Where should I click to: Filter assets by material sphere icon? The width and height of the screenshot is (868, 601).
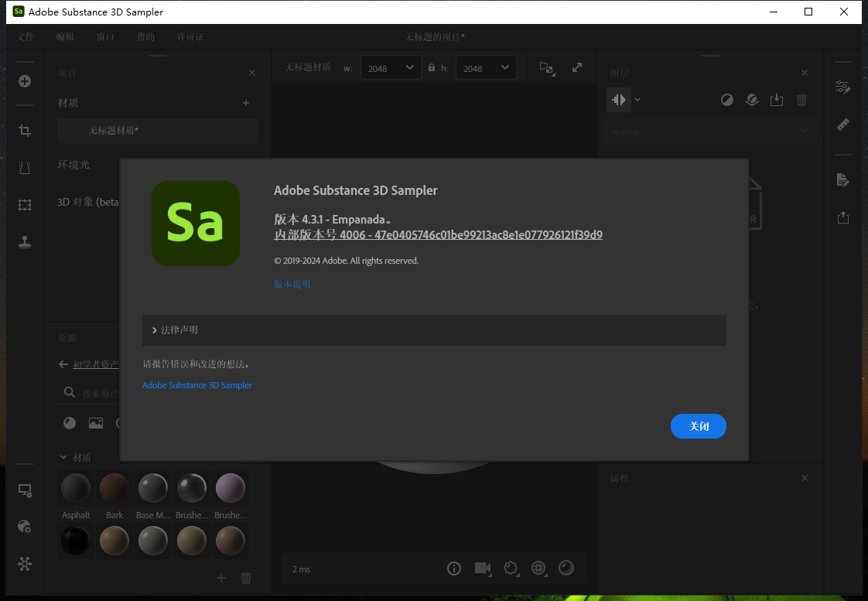[70, 423]
